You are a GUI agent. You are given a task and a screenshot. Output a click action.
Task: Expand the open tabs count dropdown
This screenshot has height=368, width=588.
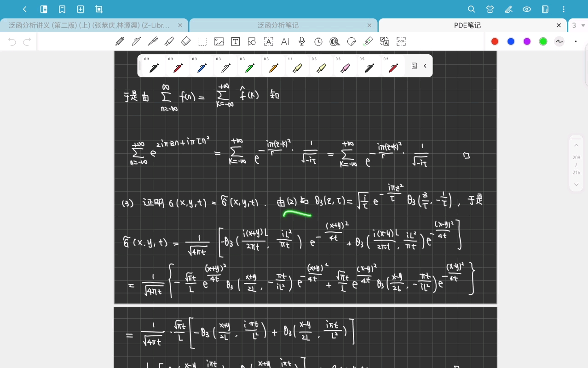(x=578, y=26)
